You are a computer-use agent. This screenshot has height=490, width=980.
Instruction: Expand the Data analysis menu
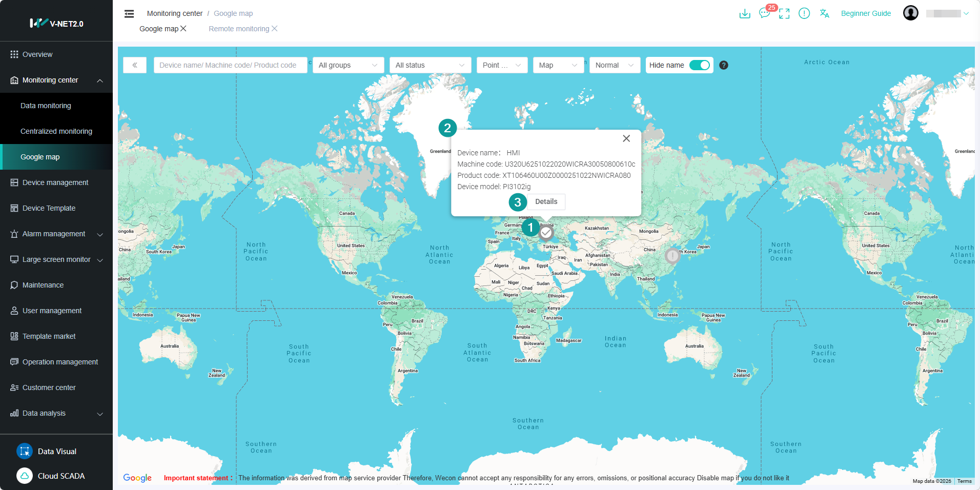(x=100, y=414)
